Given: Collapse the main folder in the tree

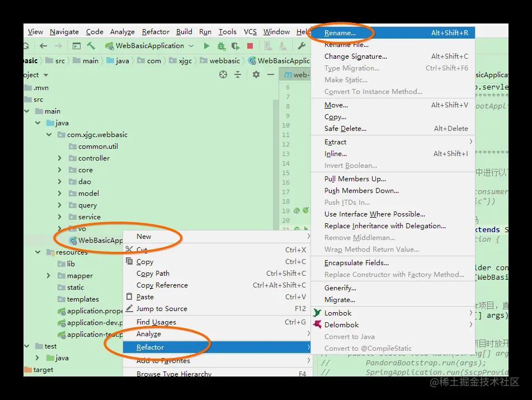Looking at the screenshot, I should [26, 111].
